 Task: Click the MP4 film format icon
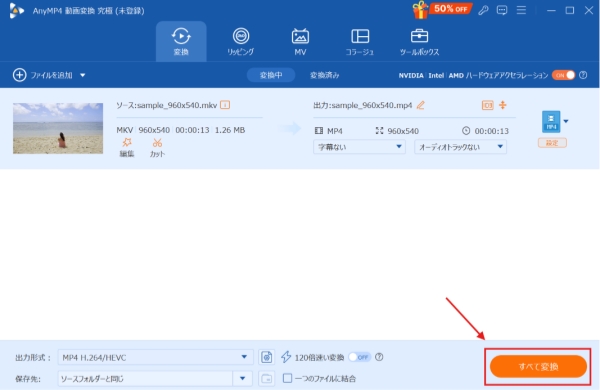pos(319,131)
